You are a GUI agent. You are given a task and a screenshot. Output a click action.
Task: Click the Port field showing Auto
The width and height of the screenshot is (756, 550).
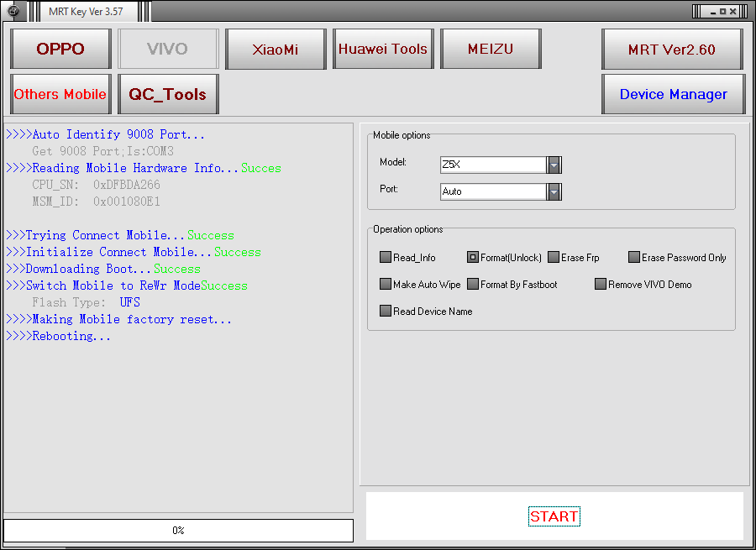493,191
